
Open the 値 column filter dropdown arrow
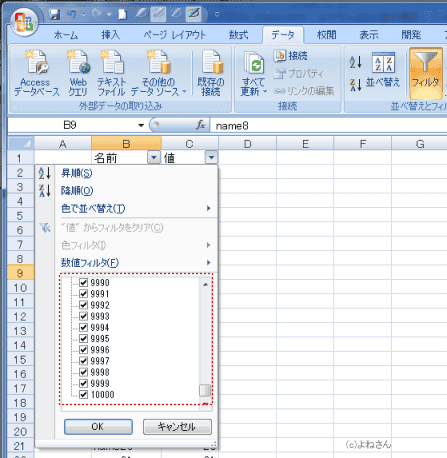pos(211,157)
